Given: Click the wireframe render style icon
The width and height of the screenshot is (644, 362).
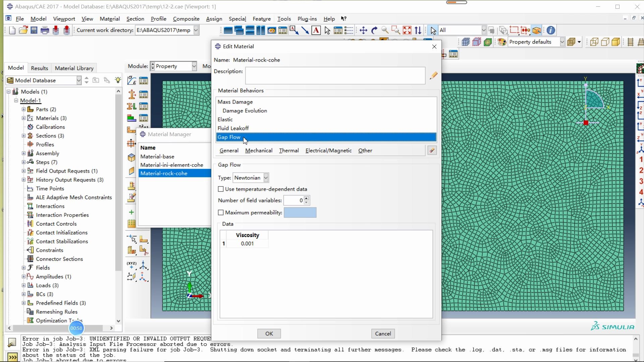Looking at the screenshot, I should (594, 42).
